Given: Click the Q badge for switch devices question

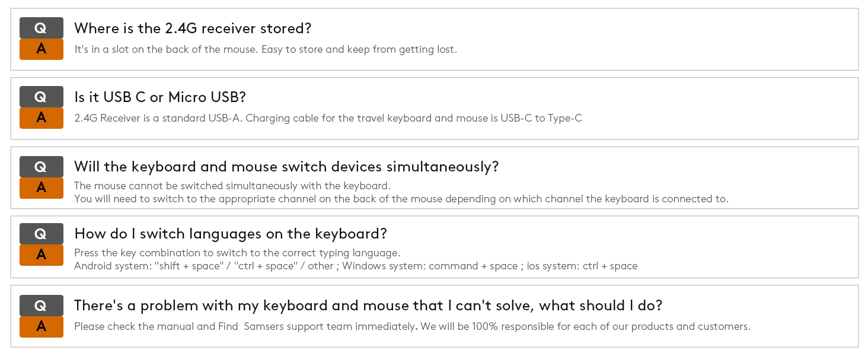Looking at the screenshot, I should (x=41, y=167).
